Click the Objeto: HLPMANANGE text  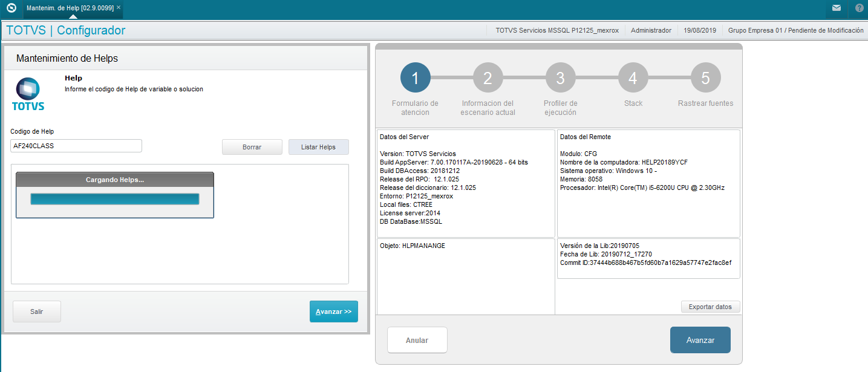tap(413, 246)
